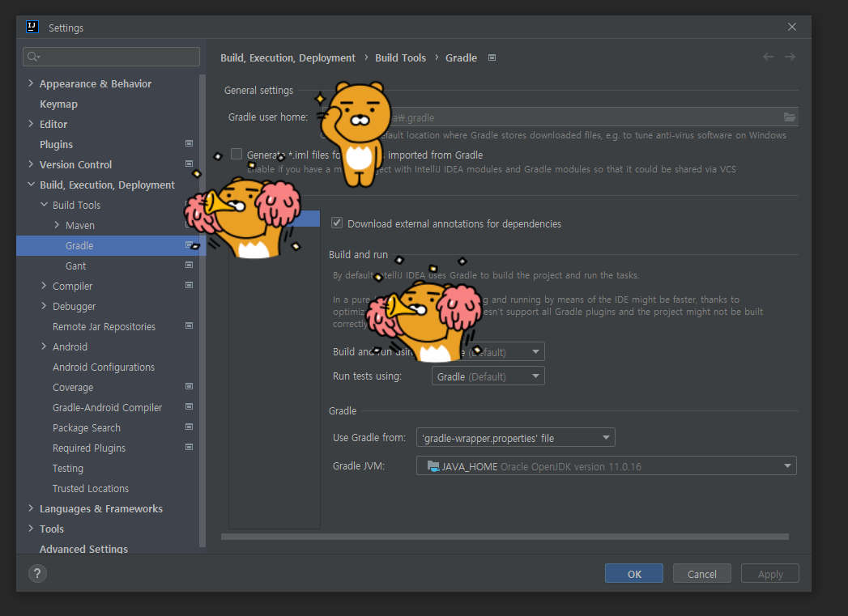
Task: Click Build, Execution, Deployment breadcrumb
Action: coord(288,57)
